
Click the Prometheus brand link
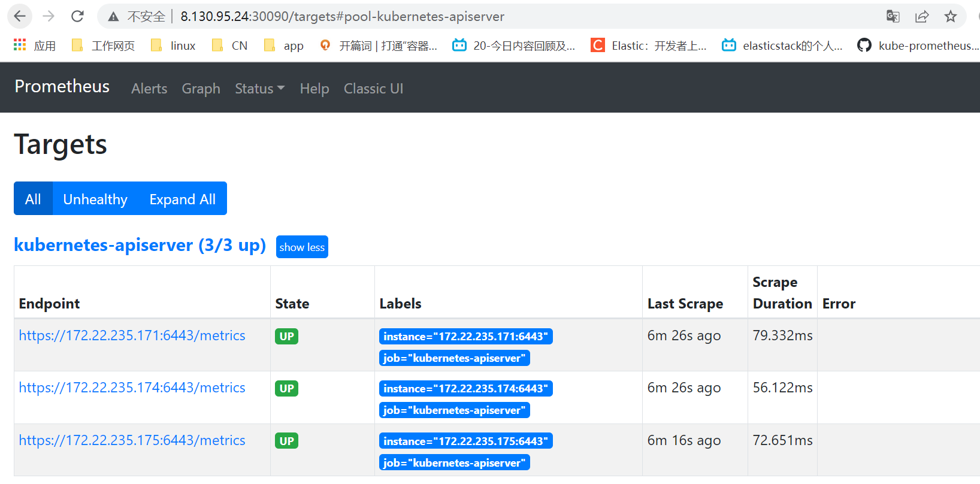tap(62, 87)
